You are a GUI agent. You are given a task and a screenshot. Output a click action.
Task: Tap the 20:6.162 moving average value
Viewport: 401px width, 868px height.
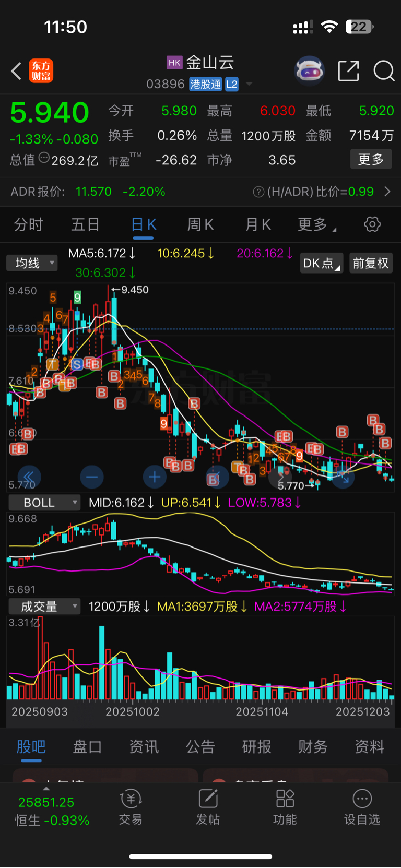265,254
